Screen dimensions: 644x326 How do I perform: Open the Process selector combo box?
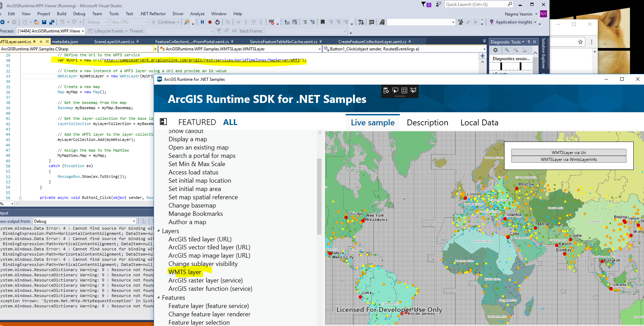(x=51, y=31)
